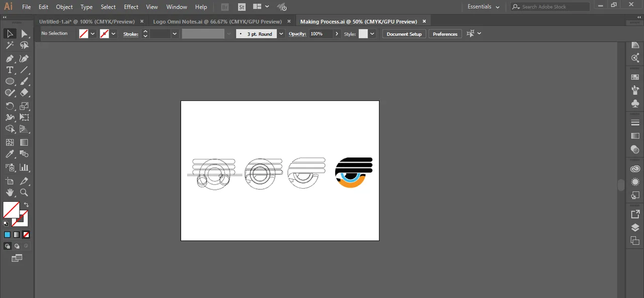
Task: Open Adobe Stock via St icon
Action: point(242,7)
